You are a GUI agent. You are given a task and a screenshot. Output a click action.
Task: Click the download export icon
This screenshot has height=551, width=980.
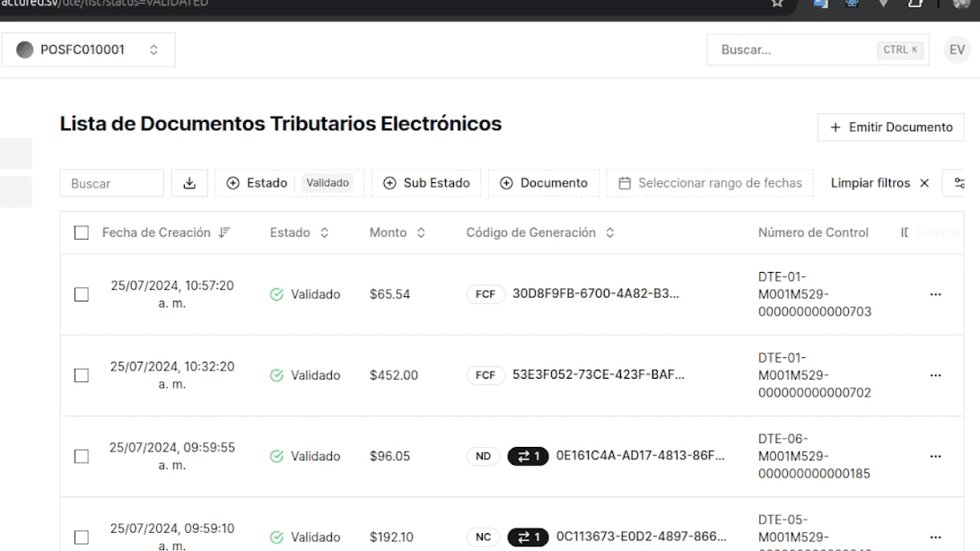(189, 183)
